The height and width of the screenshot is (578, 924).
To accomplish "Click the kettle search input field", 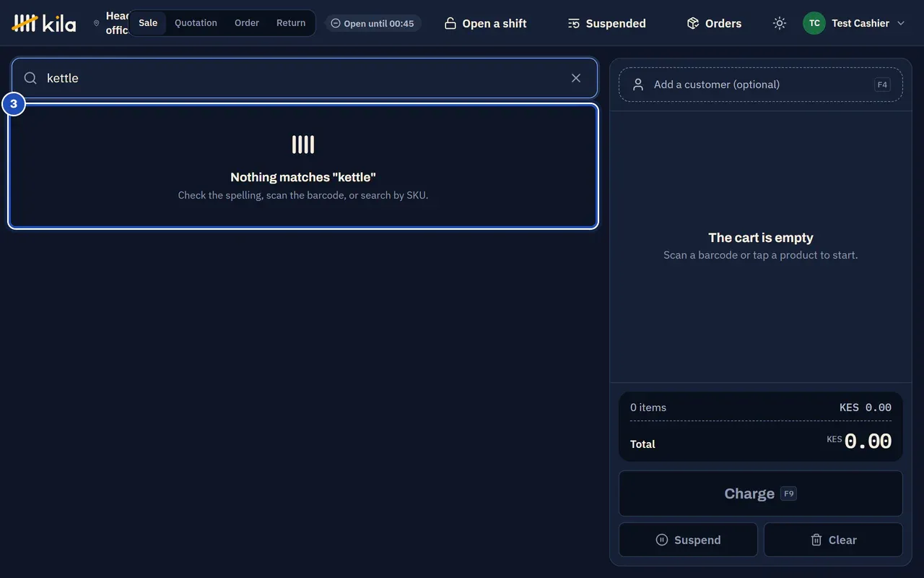I will [303, 78].
